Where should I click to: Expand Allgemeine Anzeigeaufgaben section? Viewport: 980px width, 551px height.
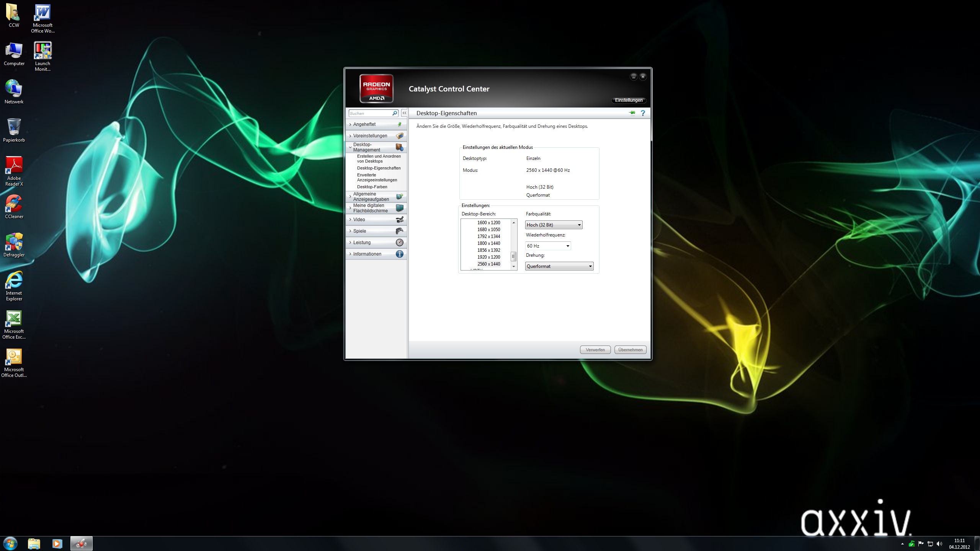click(x=371, y=197)
